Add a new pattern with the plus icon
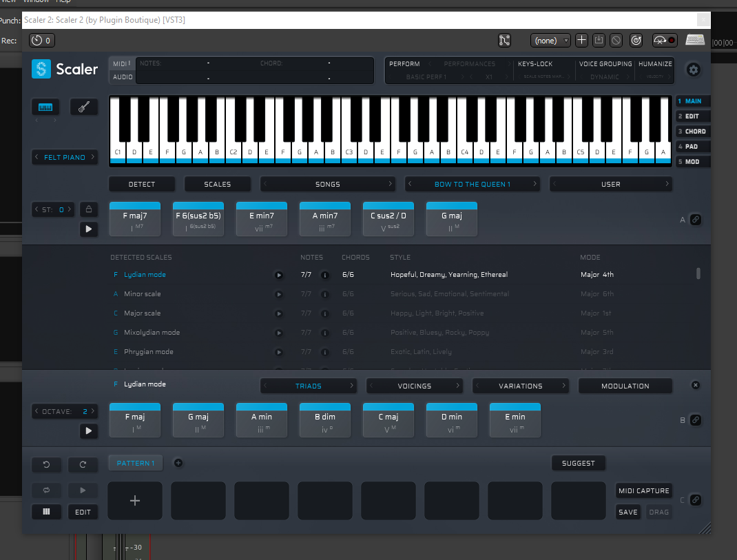 click(178, 463)
